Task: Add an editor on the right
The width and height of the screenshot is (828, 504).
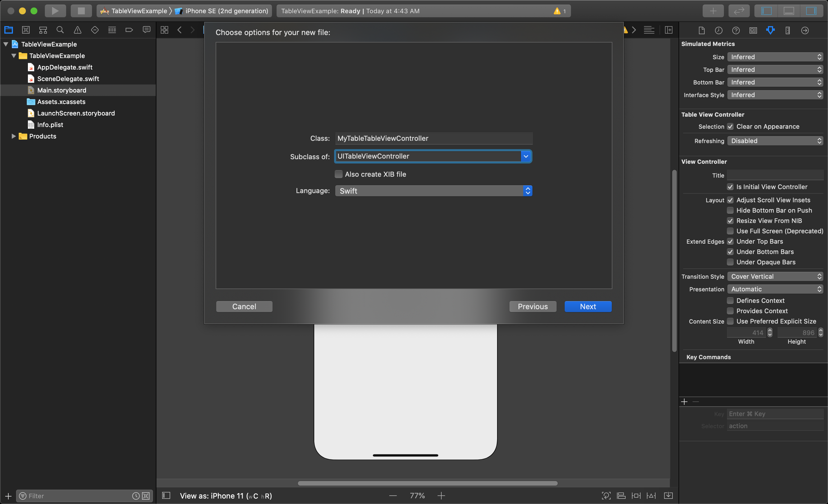Action: (669, 30)
